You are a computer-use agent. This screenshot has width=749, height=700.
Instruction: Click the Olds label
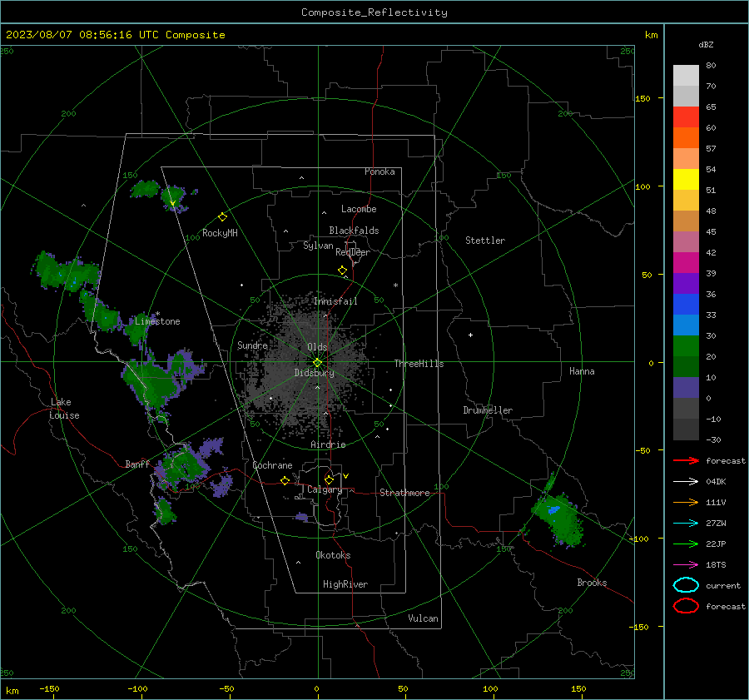(x=317, y=347)
